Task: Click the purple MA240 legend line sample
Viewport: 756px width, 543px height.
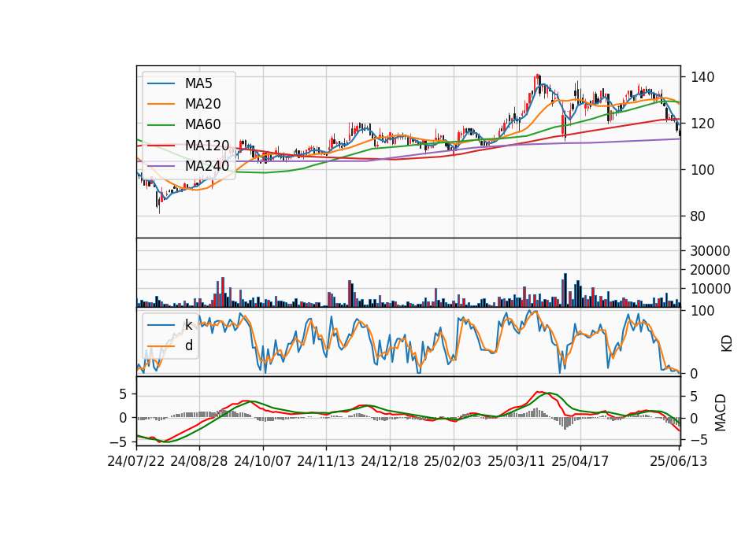Action: point(161,166)
